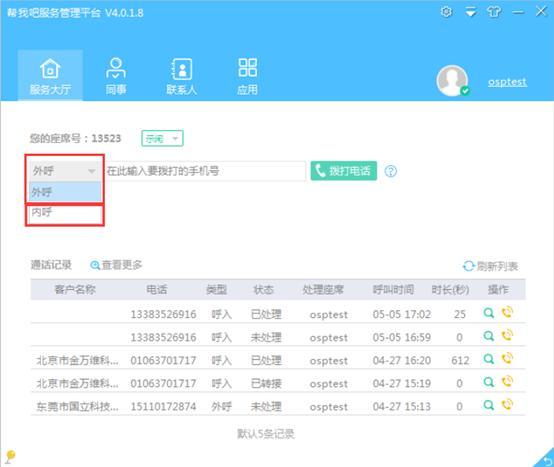Call back the 05-05 16:59 record

[x=507, y=335]
